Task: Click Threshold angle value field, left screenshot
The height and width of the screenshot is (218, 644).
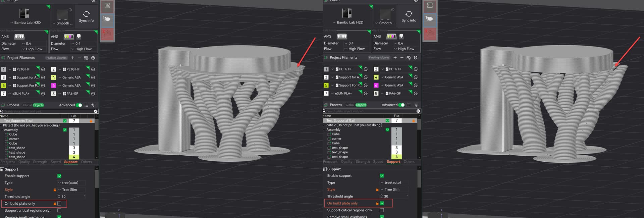Action: click(x=71, y=197)
